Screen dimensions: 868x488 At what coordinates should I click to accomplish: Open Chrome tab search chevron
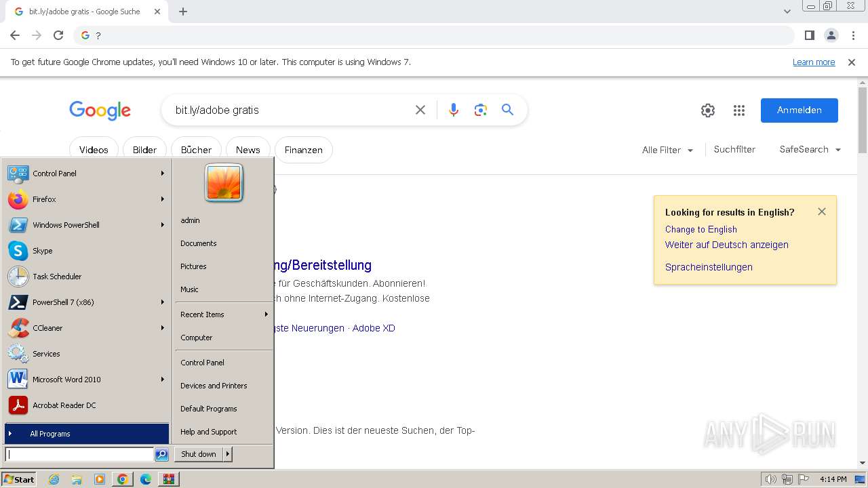coord(787,12)
